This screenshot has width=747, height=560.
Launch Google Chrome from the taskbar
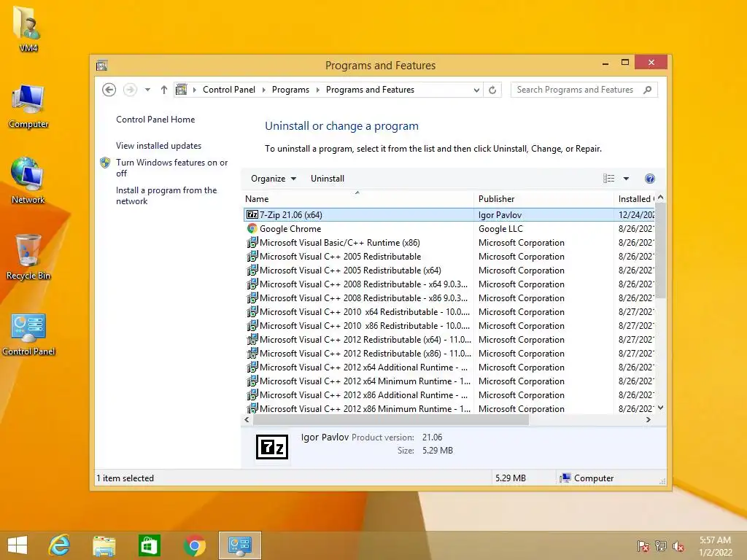(x=194, y=545)
